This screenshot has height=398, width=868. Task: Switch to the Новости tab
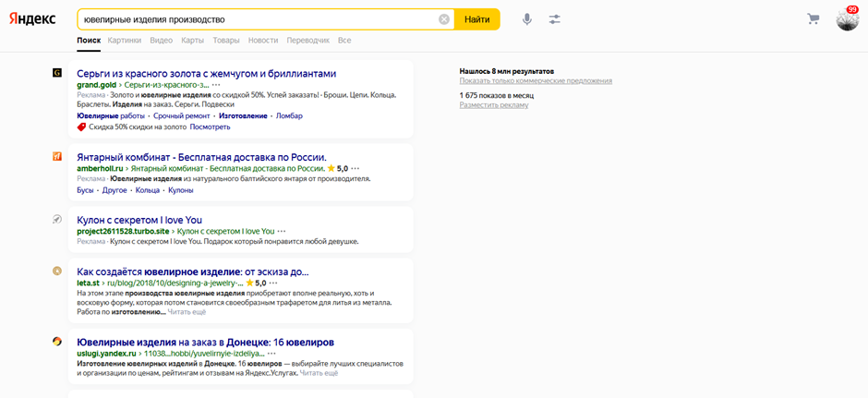point(263,41)
